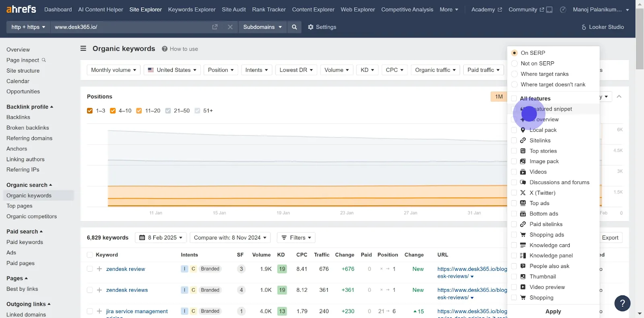Select Where target doesn't rank option
Viewport: 644px width, 318px height.
(514, 84)
